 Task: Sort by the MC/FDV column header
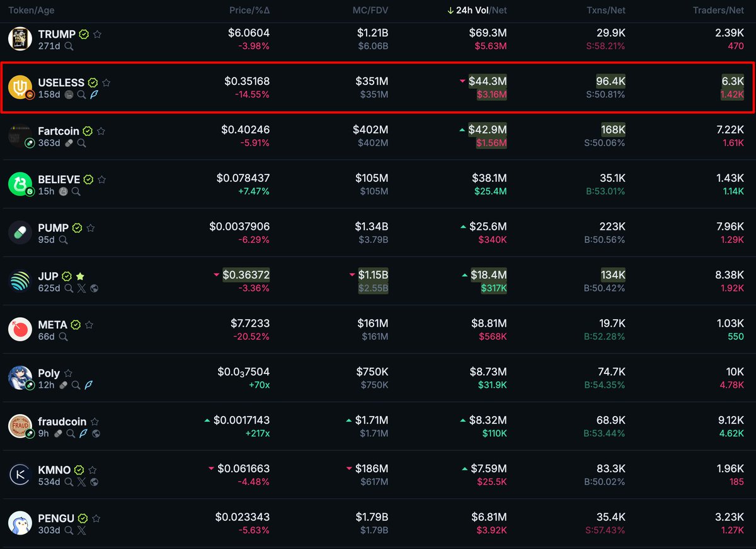(370, 11)
